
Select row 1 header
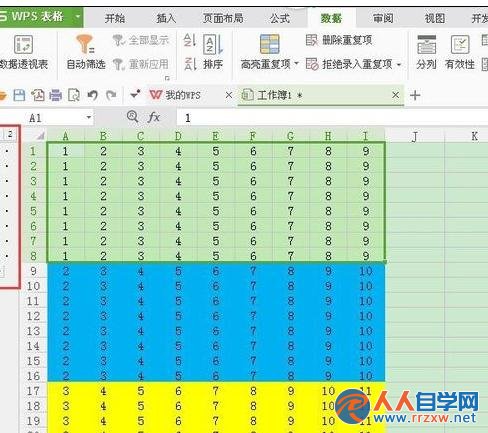[x=33, y=151]
